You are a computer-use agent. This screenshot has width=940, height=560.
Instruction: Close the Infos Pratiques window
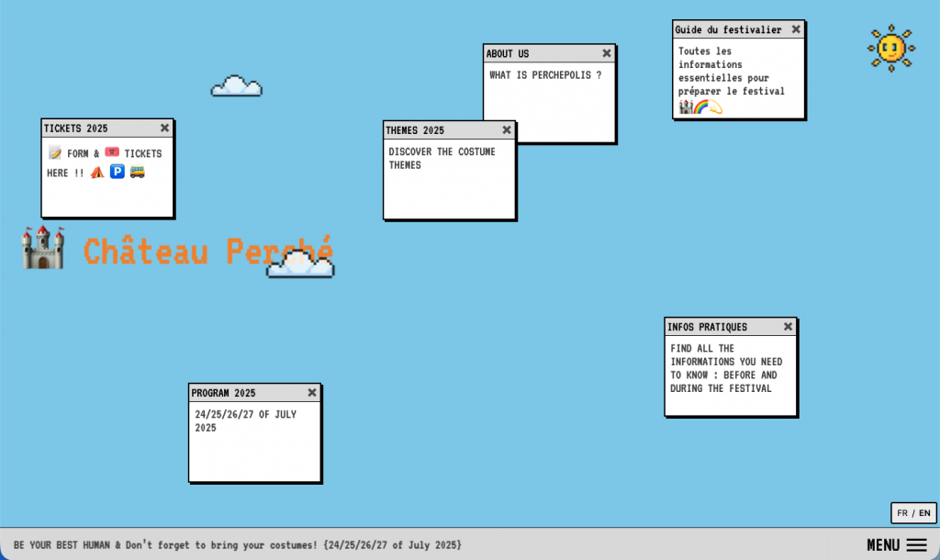[x=788, y=327]
